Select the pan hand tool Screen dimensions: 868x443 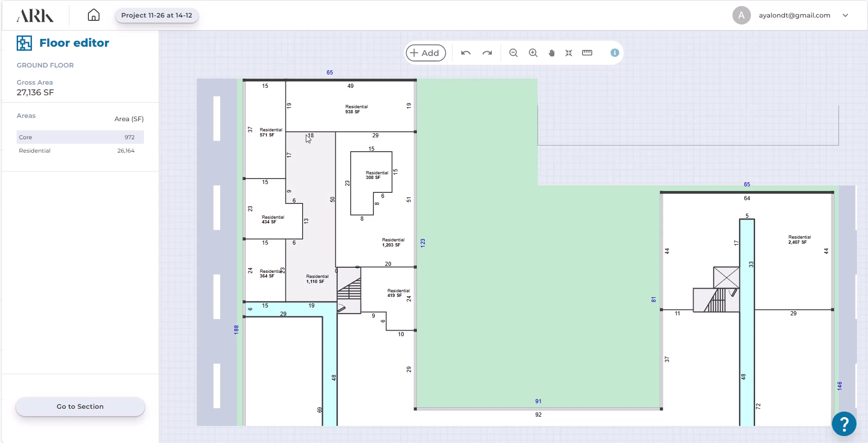point(551,53)
